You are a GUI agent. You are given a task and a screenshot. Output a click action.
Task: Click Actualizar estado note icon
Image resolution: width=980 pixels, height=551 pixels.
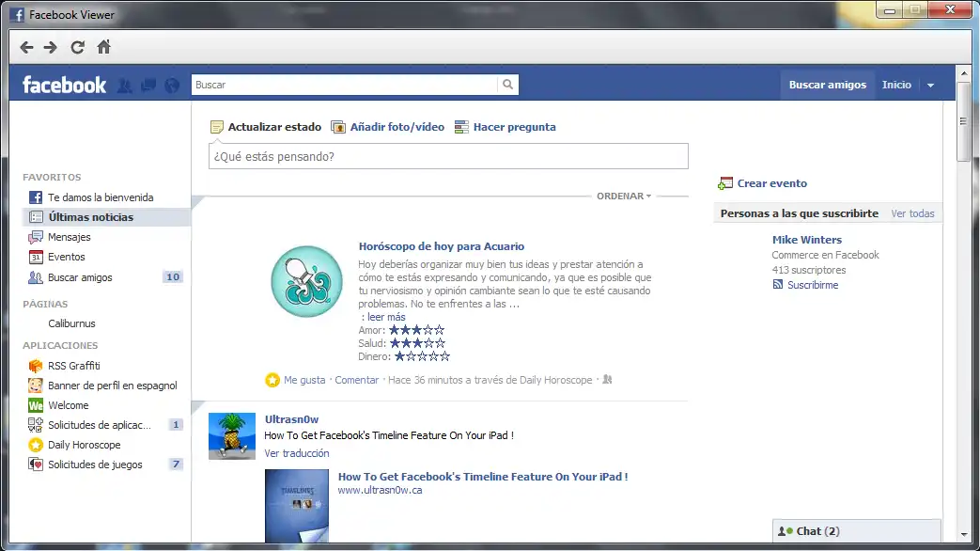(217, 127)
